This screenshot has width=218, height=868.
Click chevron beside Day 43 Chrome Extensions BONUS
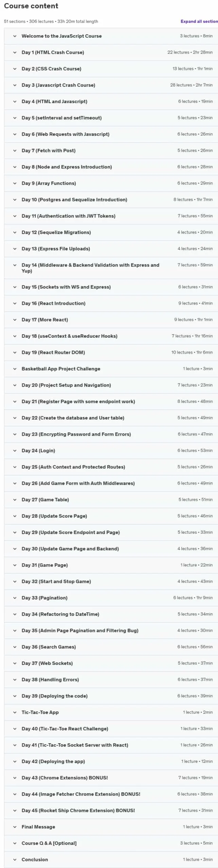point(15,778)
